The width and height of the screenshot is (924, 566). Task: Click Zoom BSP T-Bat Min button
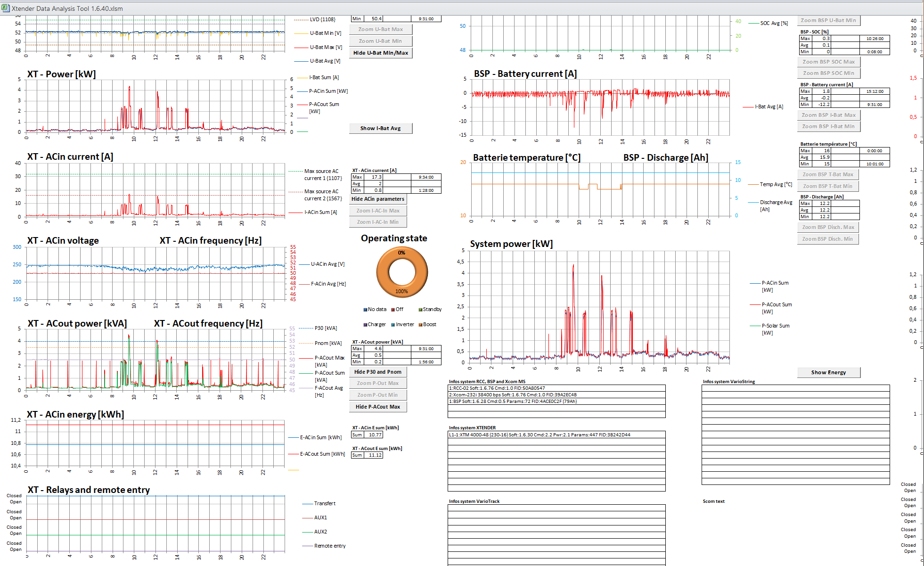click(827, 186)
